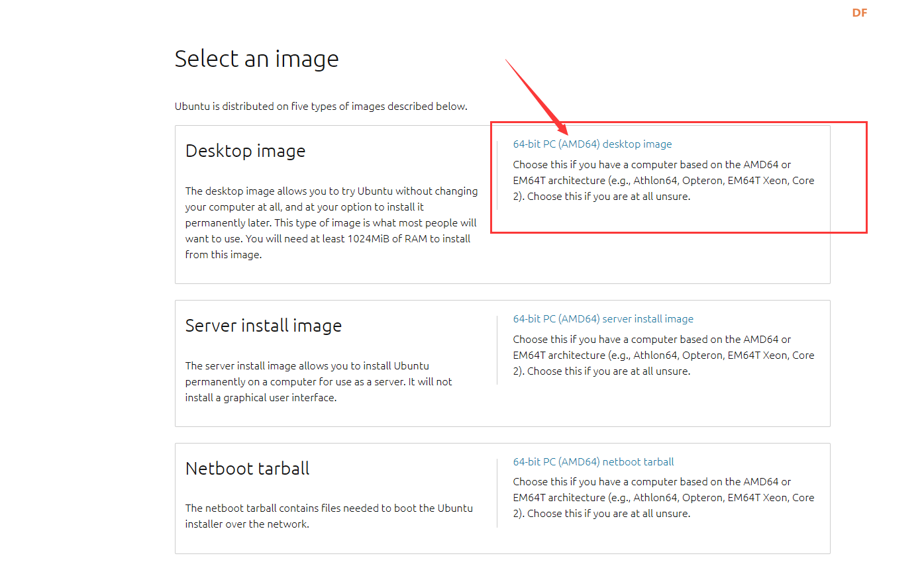Image resolution: width=924 pixels, height=570 pixels.
Task: Click the vertical divider in the Netboot tarball card
Action: [497, 493]
